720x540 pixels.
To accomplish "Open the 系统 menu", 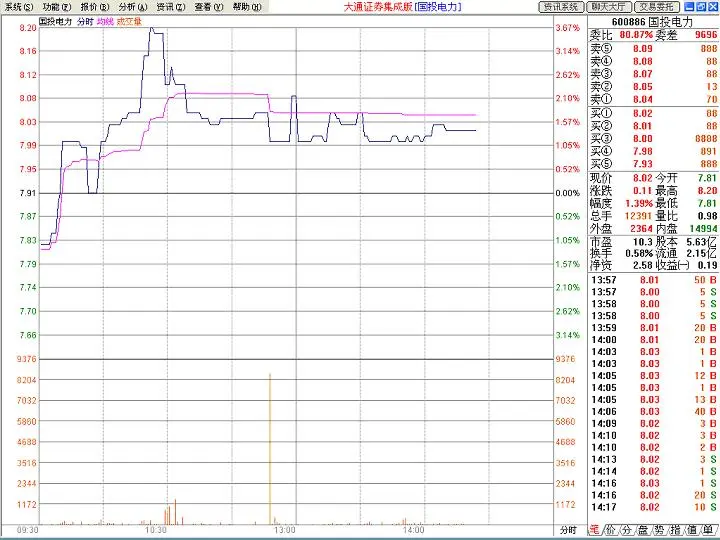I will 18,6.
